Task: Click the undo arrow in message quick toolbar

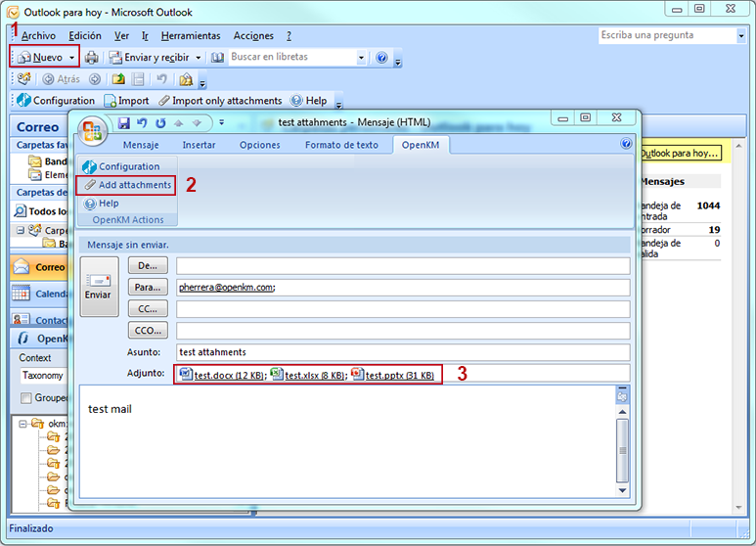Action: [142, 123]
